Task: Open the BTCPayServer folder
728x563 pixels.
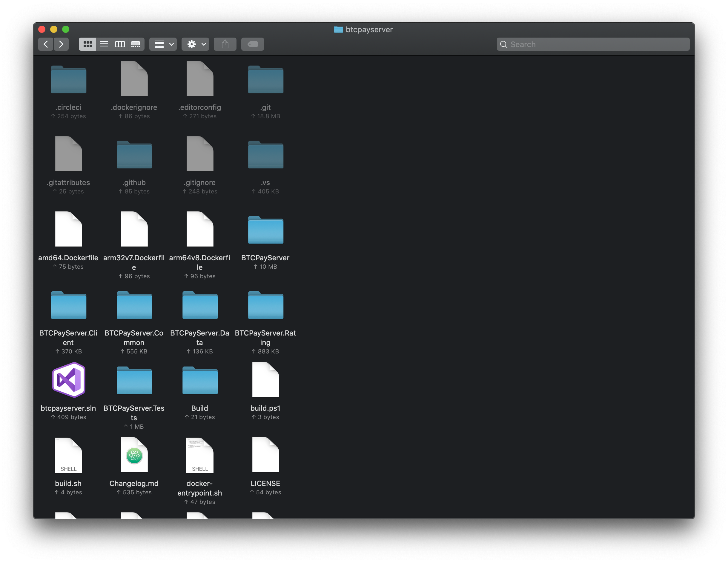Action: pos(265,230)
